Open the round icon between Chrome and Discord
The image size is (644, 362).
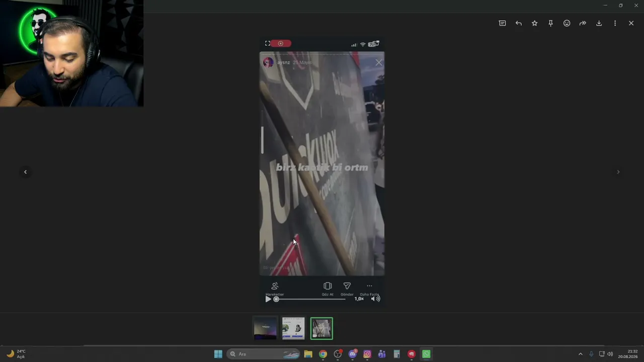point(338,354)
